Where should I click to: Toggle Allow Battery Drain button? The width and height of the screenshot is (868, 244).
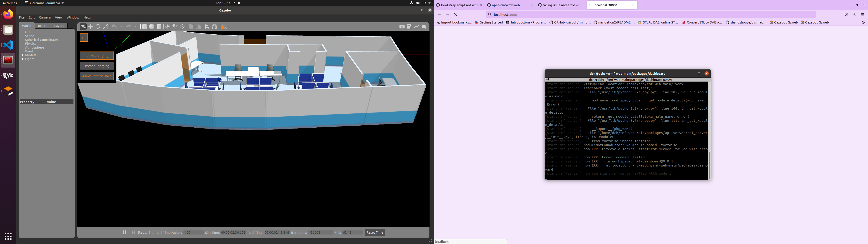tap(97, 76)
